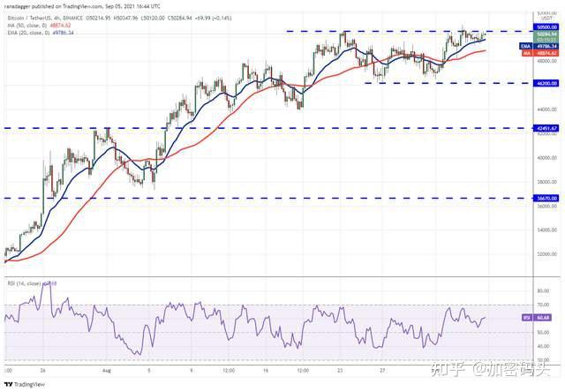
Task: Select the 42451.67 horizontal line label
Action: coord(546,128)
